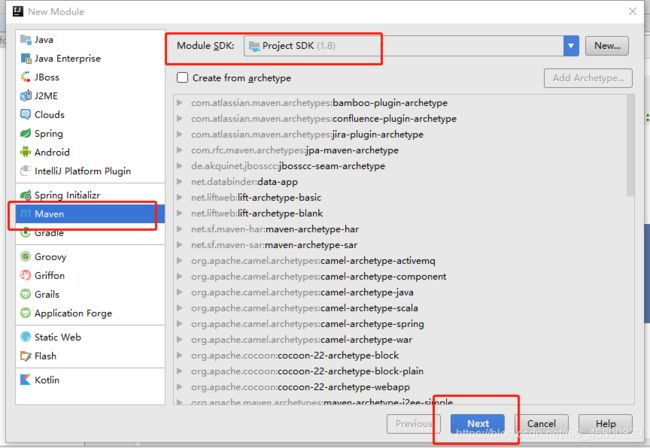Pick the Flash icon
The height and width of the screenshot is (448, 650).
pos(26,356)
